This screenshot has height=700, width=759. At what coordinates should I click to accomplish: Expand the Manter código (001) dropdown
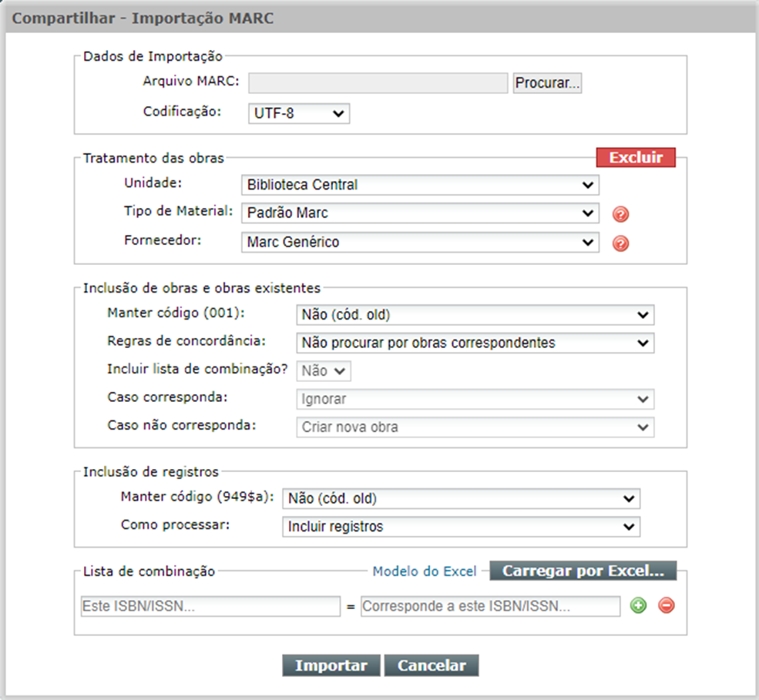[475, 315]
